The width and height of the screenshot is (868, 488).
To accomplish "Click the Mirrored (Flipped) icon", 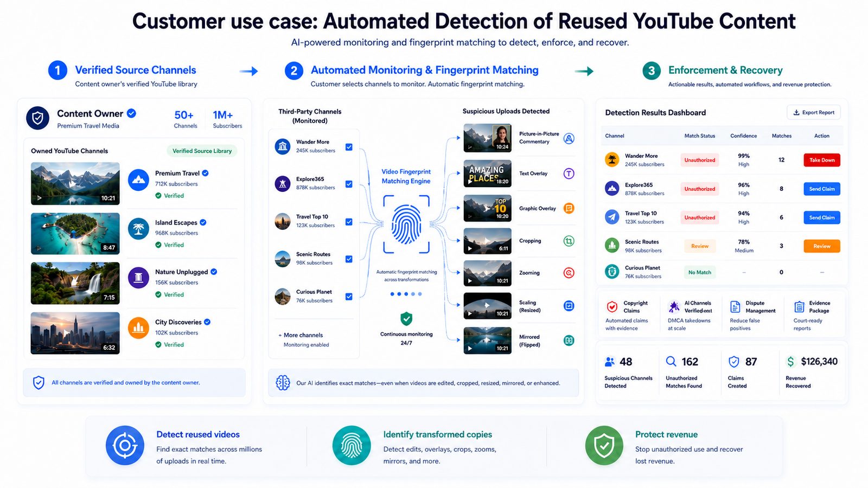I will click(x=569, y=341).
